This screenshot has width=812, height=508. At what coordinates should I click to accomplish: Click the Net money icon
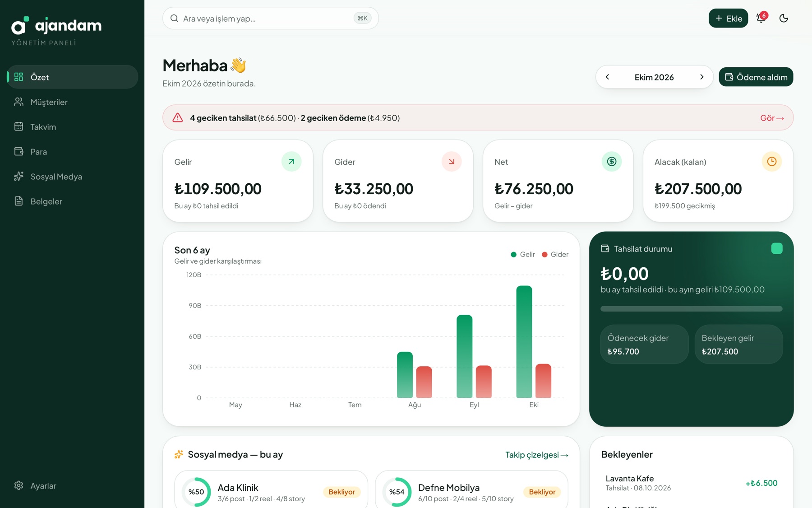point(612,162)
